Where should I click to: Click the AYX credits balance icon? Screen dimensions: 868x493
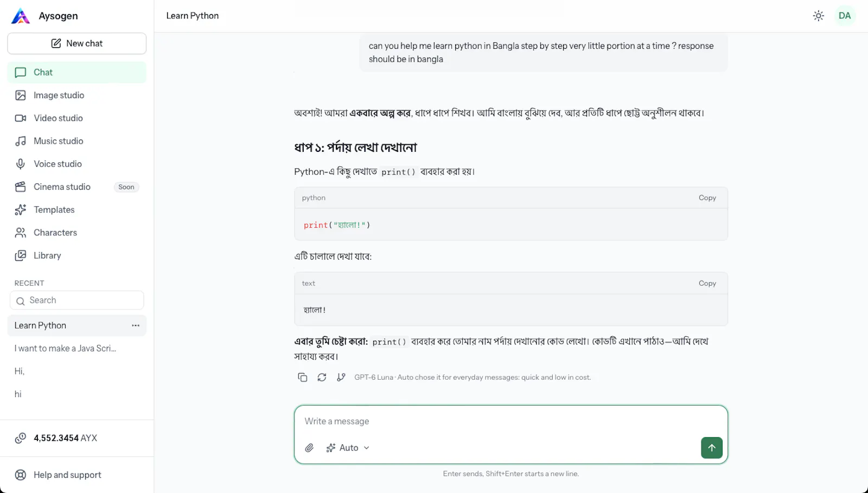pos(21,438)
